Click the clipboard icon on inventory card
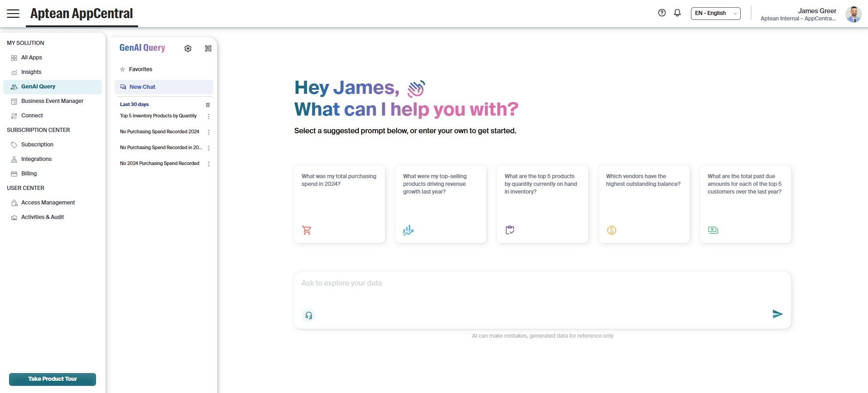Screen dimensions: 868x393 coord(510,230)
